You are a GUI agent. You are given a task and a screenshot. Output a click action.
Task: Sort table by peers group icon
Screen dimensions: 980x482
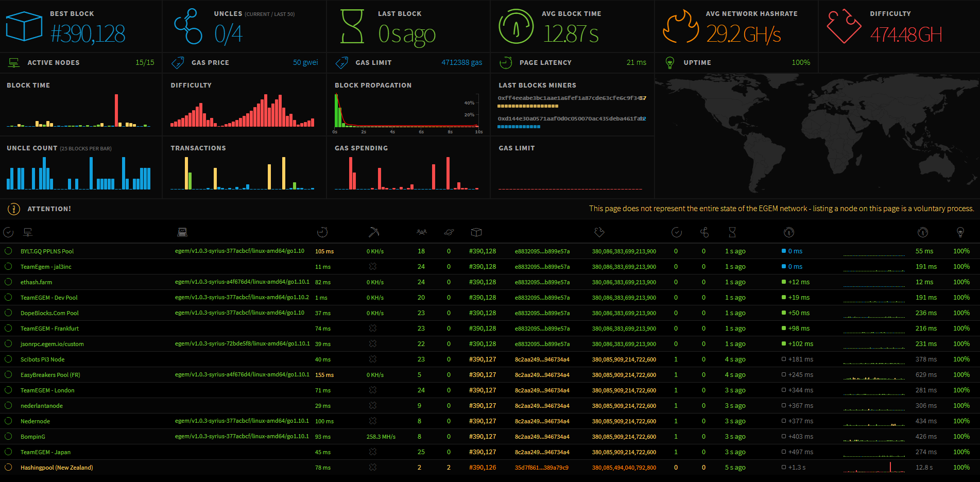pos(422,232)
